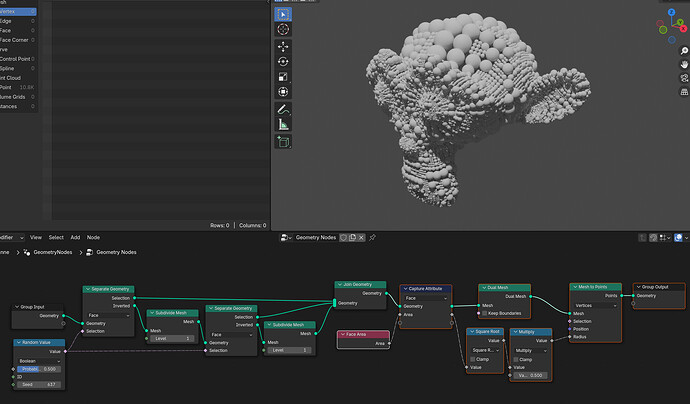Collapse the Face Area node
The width and height of the screenshot is (690, 404).
pos(342,334)
